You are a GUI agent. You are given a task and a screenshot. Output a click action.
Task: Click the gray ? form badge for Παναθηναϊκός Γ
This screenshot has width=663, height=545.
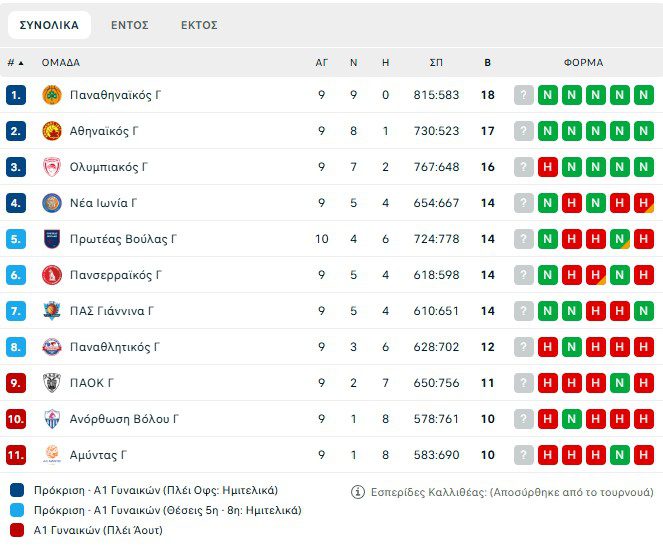(x=524, y=95)
